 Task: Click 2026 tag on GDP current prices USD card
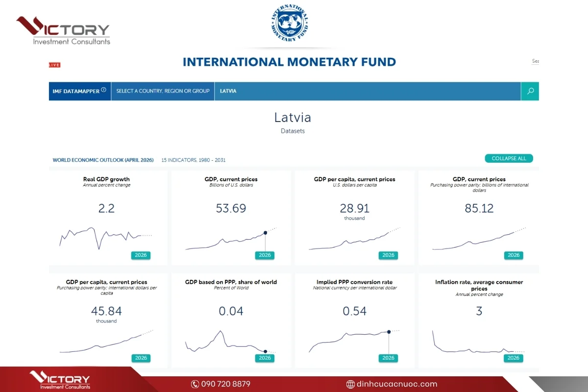(x=265, y=255)
